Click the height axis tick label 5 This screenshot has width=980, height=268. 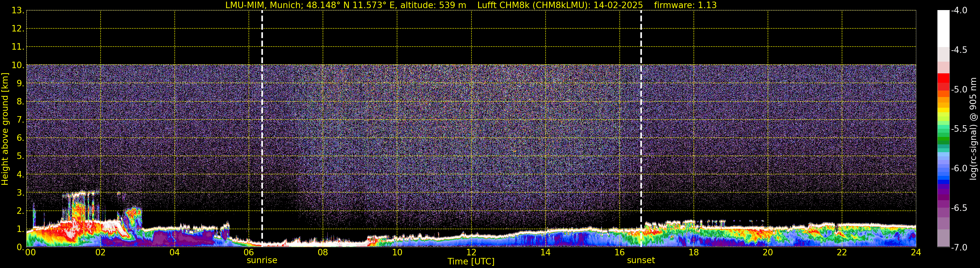[x=20, y=156]
